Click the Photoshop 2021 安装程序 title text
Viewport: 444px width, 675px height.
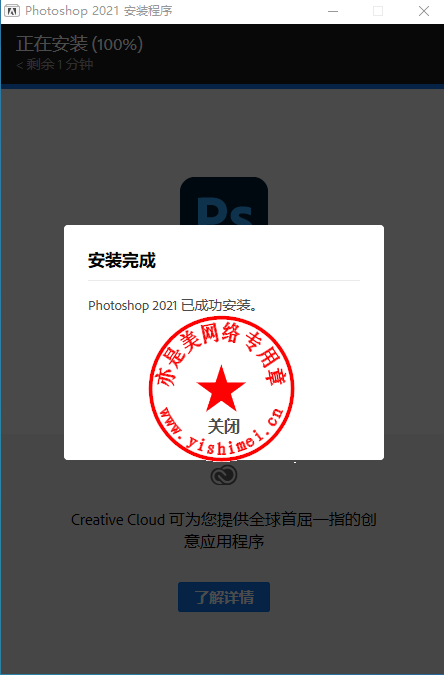pos(99,11)
